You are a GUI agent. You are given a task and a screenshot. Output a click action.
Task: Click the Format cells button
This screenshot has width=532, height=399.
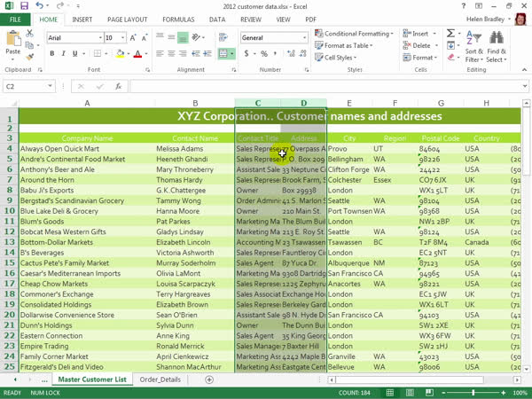420,58
